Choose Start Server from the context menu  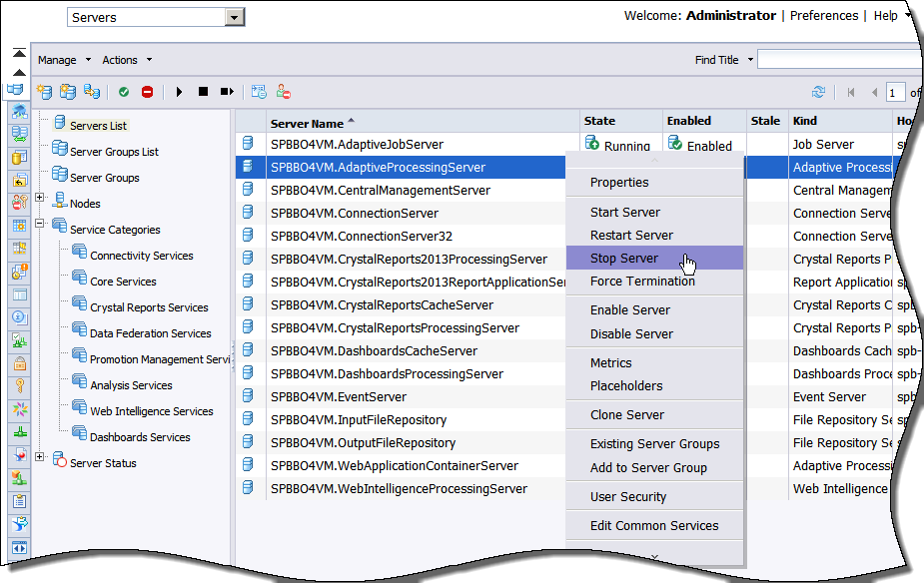coord(625,212)
